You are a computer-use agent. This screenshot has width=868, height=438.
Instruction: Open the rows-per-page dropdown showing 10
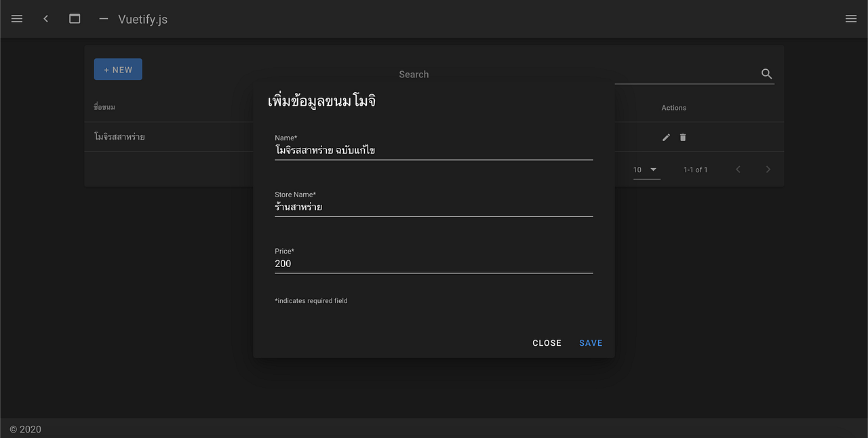tap(644, 170)
